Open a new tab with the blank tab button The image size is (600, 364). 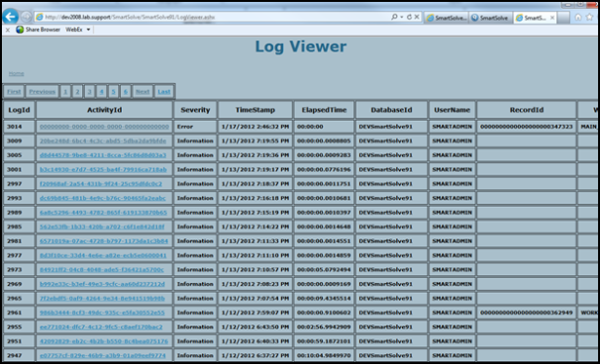(x=563, y=18)
